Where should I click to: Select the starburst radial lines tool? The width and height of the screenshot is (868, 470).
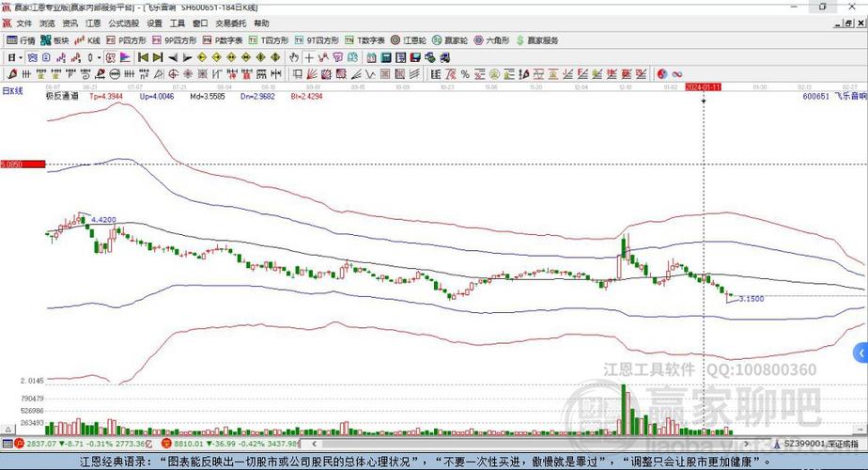[x=188, y=73]
